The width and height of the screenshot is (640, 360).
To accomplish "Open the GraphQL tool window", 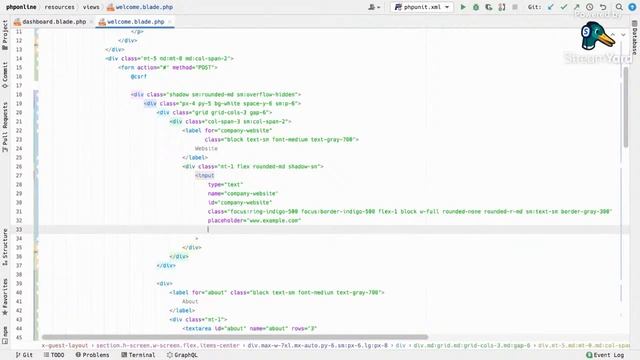I will pyautogui.click(x=182, y=355).
